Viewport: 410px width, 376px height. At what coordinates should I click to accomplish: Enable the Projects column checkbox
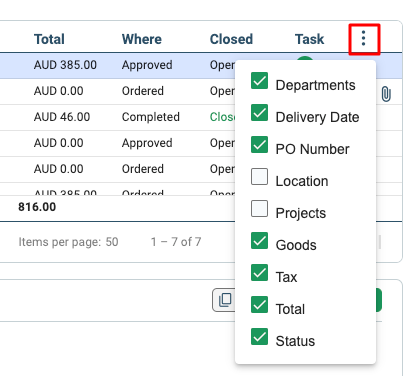tap(259, 208)
